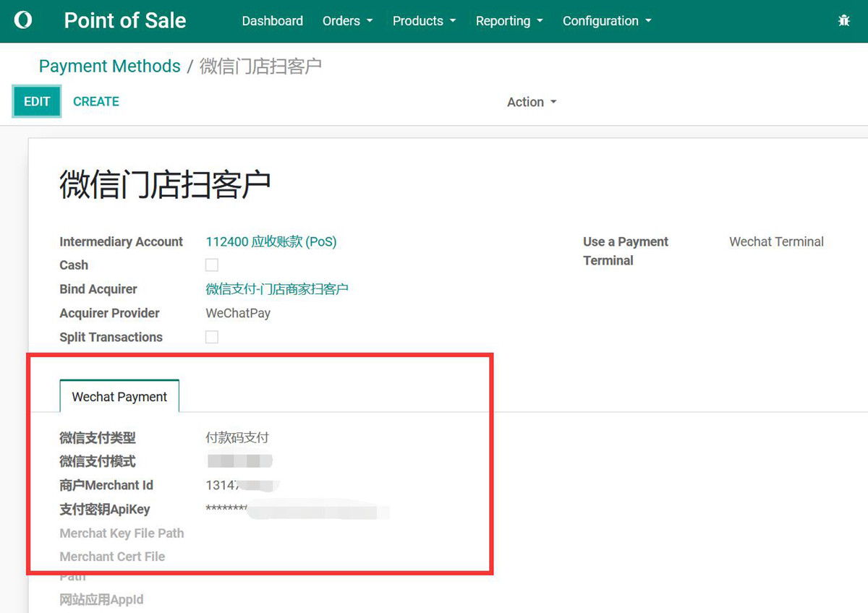Open the 微信支付-门店商家扫客户 acquirer link
The image size is (868, 613).
pyautogui.click(x=277, y=289)
